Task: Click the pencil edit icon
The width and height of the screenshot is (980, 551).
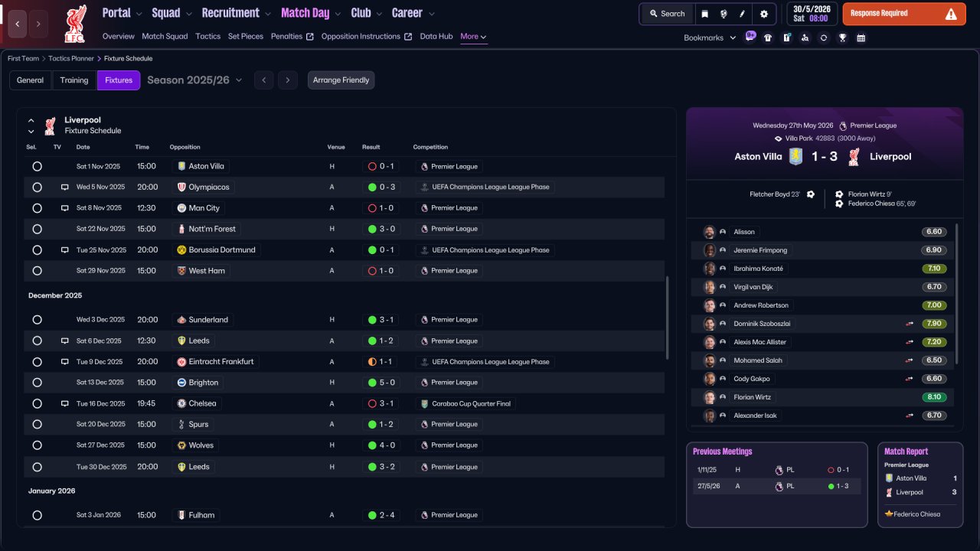Action: 742,14
